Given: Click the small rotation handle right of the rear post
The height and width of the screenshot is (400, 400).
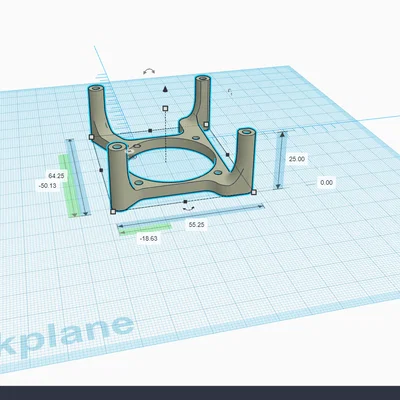Looking at the screenshot, I should 230,92.
